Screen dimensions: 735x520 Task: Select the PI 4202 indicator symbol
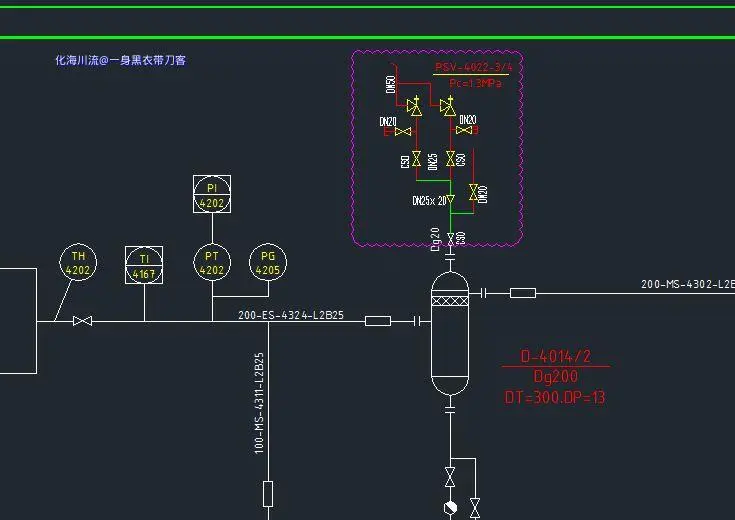(x=212, y=194)
